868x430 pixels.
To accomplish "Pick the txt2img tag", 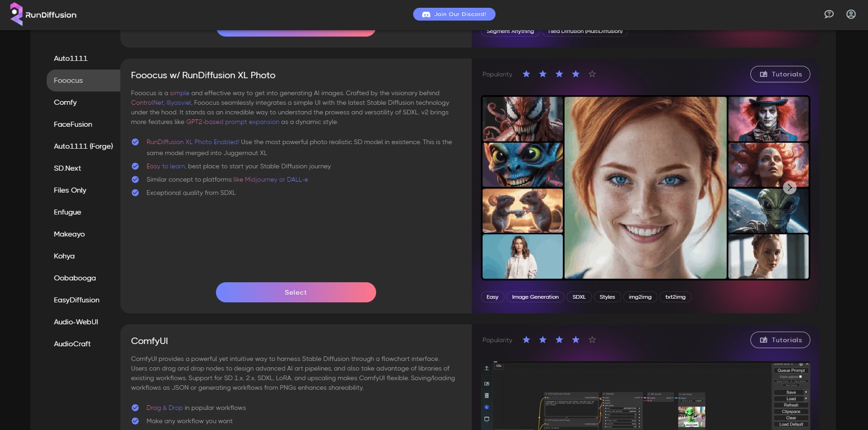I will point(675,297).
